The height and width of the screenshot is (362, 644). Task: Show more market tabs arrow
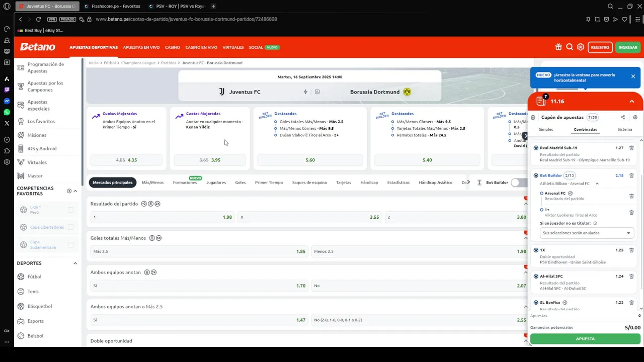coord(468,182)
